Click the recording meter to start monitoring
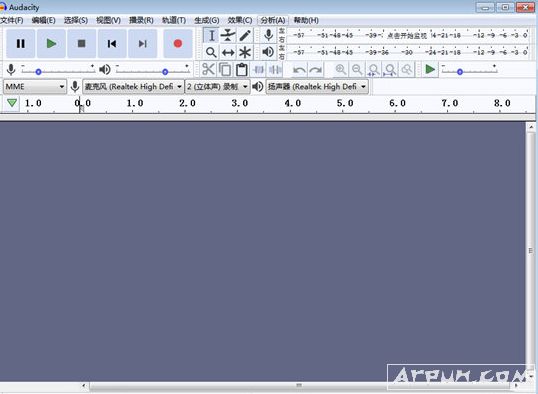538x394 pixels. coord(408,35)
